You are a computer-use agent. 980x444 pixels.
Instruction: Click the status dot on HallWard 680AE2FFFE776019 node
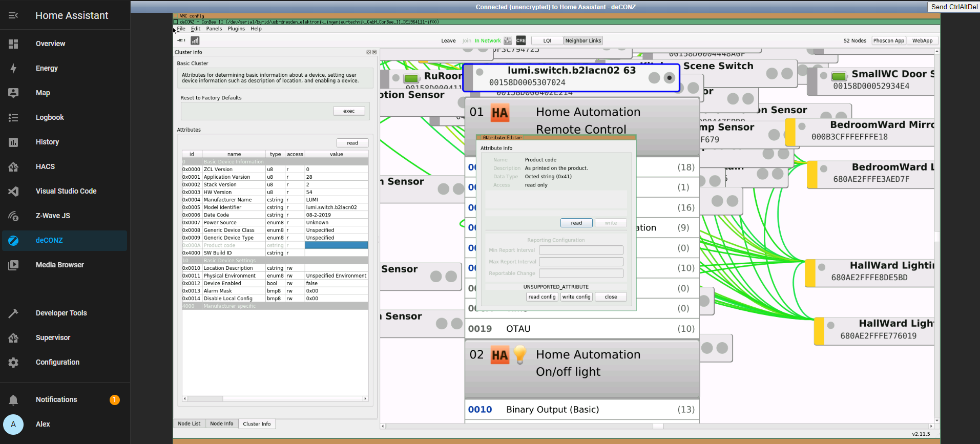(x=831, y=325)
